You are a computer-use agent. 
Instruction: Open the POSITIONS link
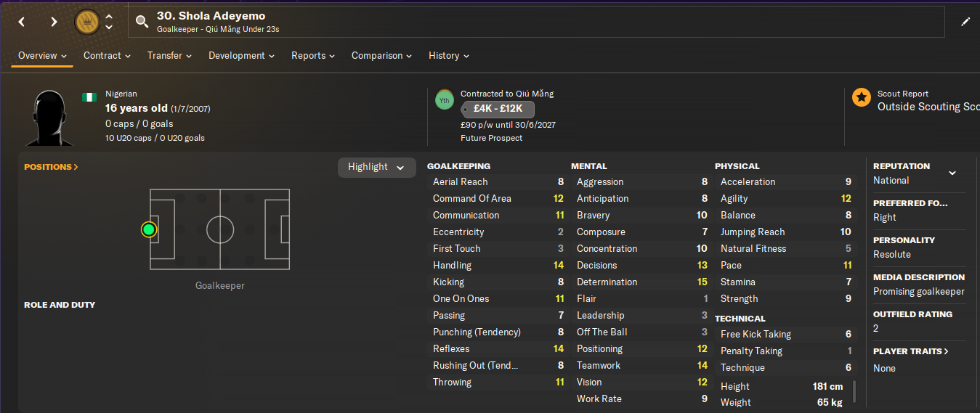(51, 167)
